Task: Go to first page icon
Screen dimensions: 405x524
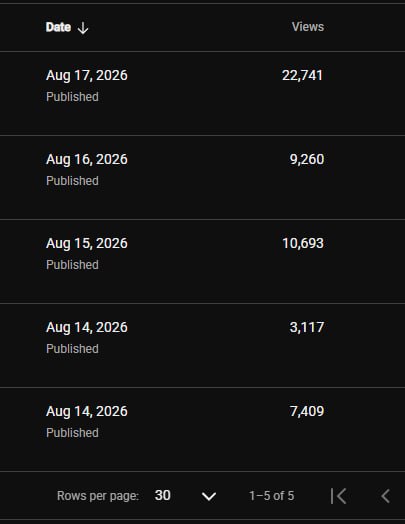Action: click(338, 496)
